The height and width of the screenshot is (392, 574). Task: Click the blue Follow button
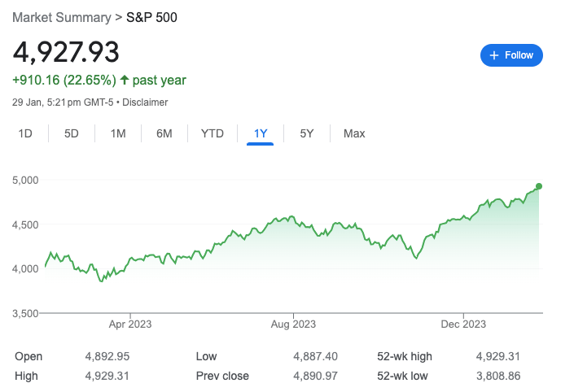(x=511, y=55)
